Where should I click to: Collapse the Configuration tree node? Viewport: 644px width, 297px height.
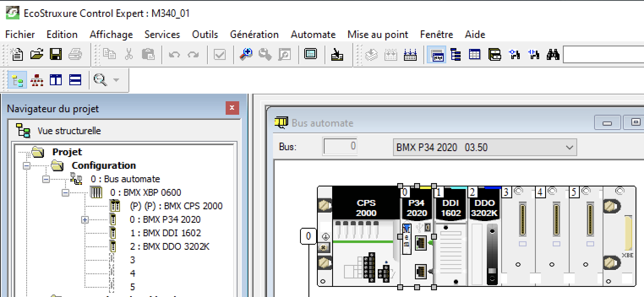[x=27, y=166]
